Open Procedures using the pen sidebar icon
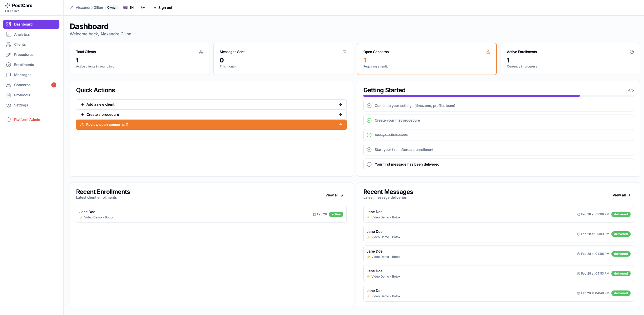644x315 pixels. click(8, 54)
